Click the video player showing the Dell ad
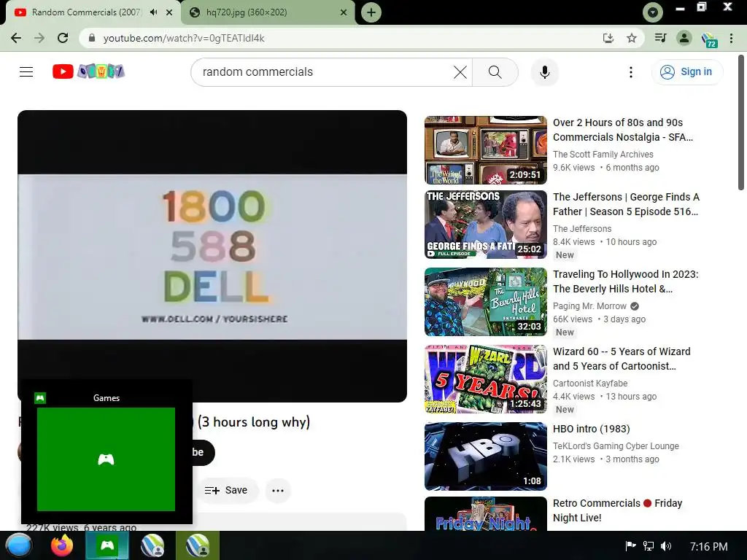This screenshot has width=747, height=560. coord(212,256)
